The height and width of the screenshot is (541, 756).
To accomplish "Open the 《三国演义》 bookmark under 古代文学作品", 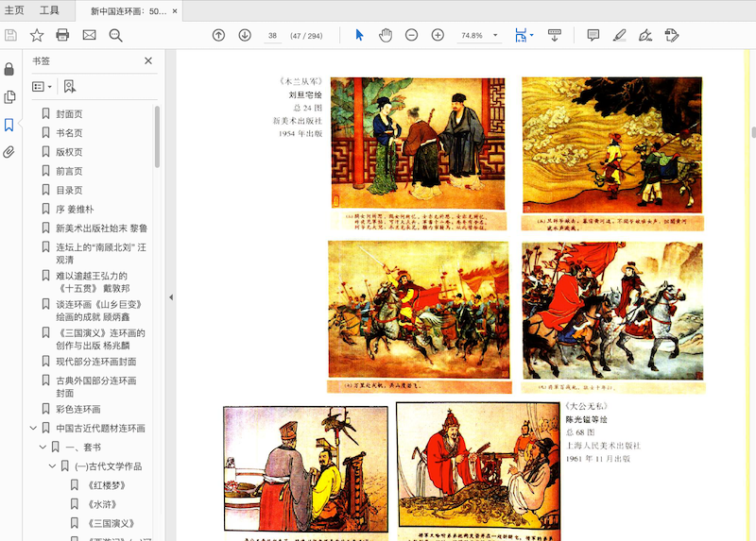I will (111, 523).
